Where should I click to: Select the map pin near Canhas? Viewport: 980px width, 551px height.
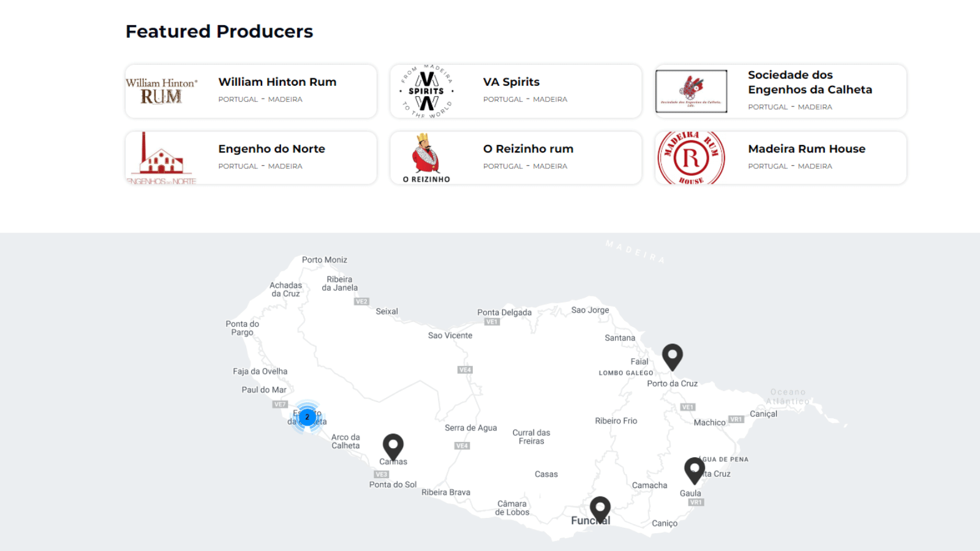tap(393, 447)
